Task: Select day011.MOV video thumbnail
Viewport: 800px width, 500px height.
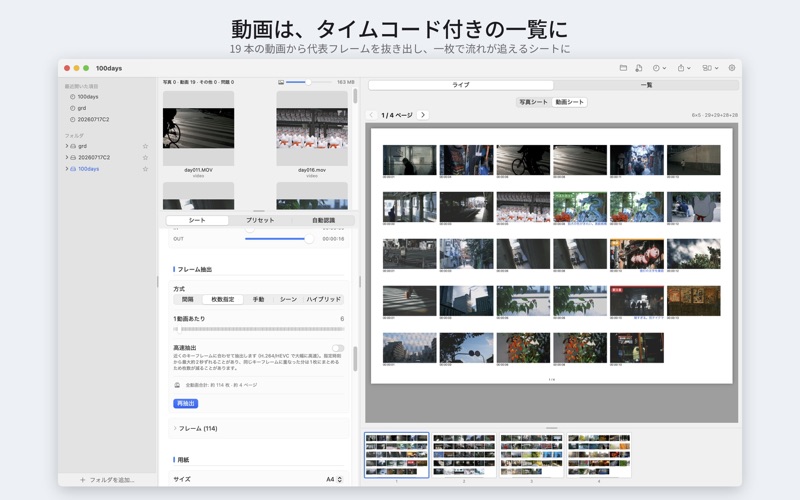Action: click(198, 129)
